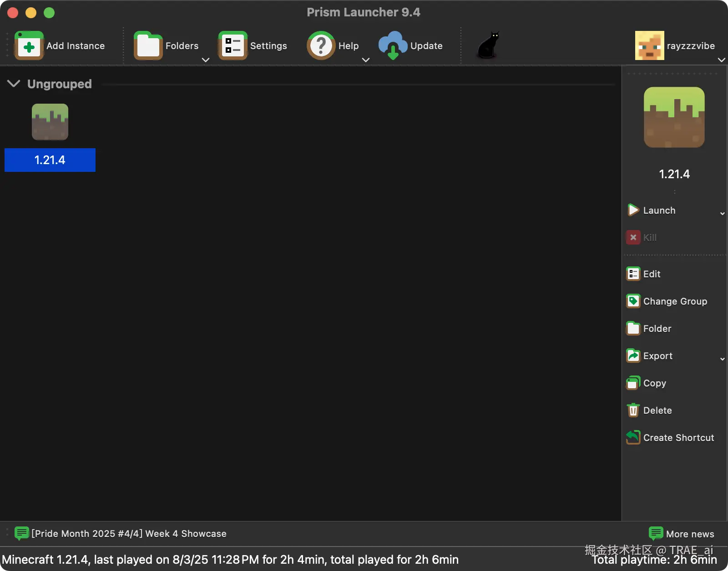Open the account dropdown arrow
Viewport: 728px width, 571px height.
coord(722,60)
